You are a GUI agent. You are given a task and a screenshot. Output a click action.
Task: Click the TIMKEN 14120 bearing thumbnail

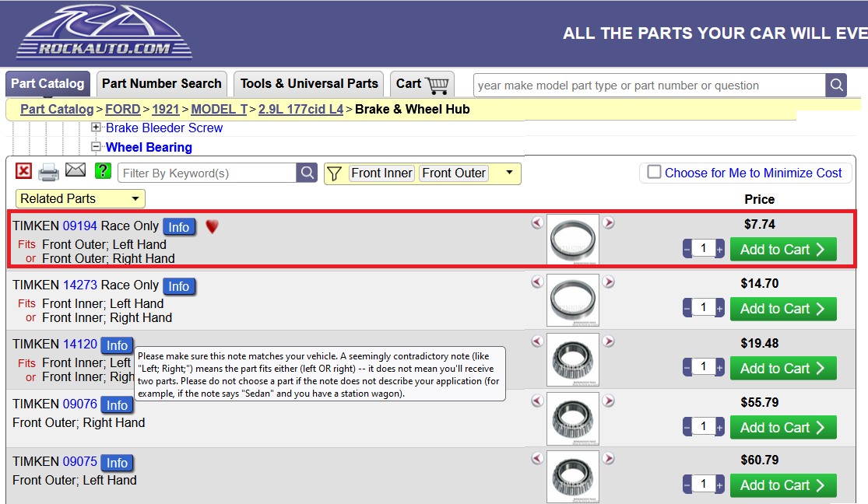pyautogui.click(x=573, y=359)
